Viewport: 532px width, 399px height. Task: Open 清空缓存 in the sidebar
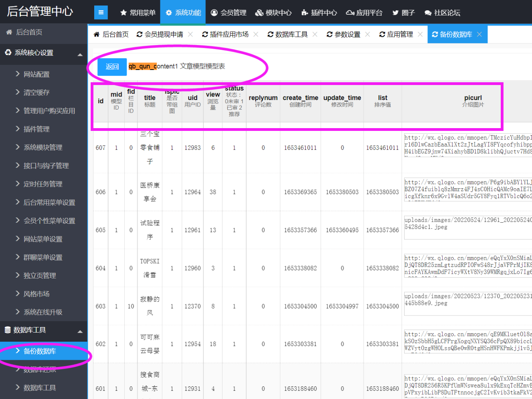36,93
